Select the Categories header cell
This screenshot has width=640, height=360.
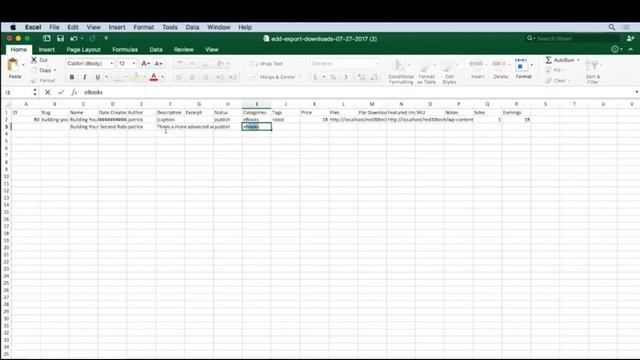coord(257,112)
